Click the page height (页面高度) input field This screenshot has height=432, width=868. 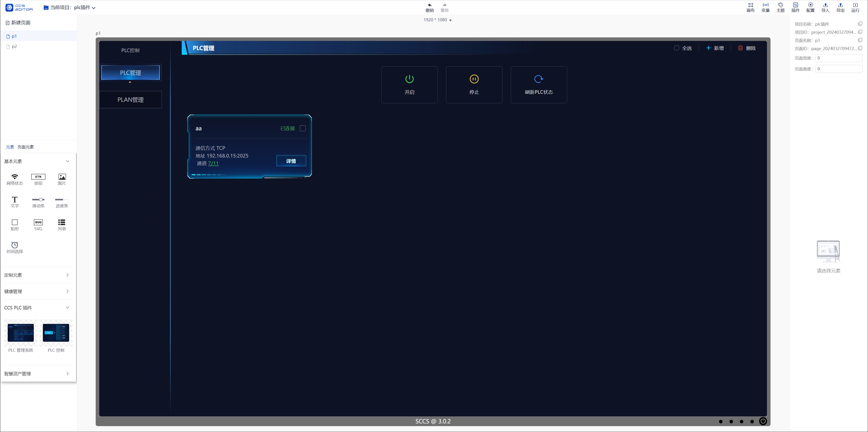[x=839, y=69]
